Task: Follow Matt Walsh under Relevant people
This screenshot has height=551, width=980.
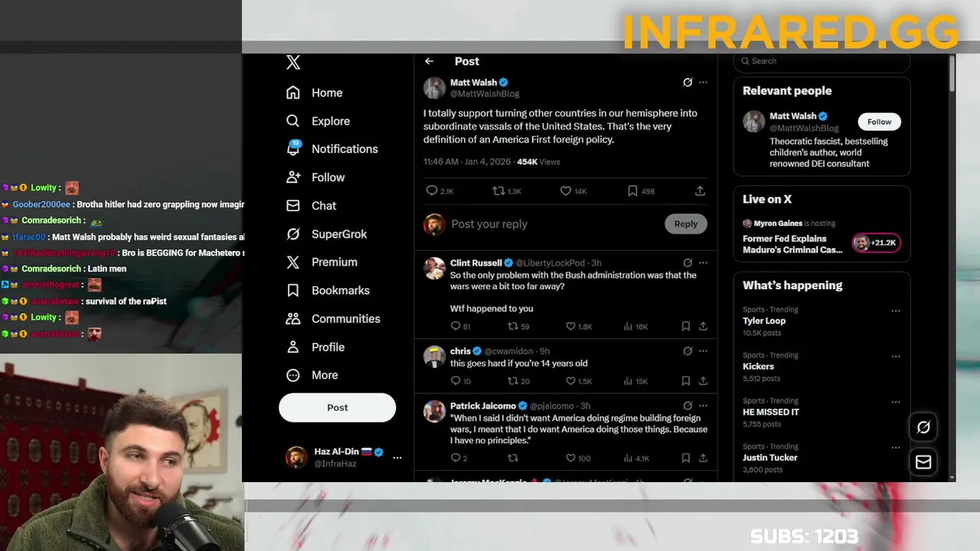Action: pos(879,122)
